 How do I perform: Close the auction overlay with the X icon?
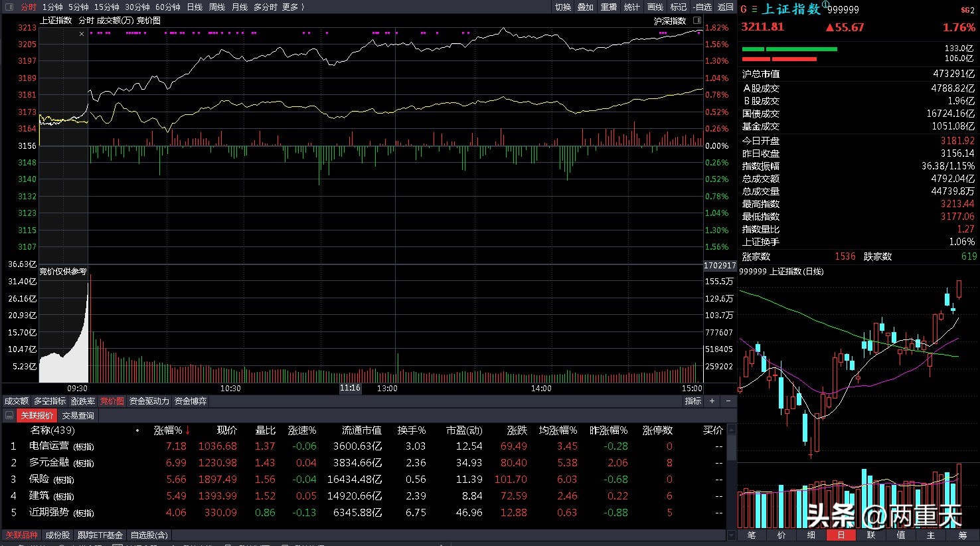pyautogui.click(x=82, y=33)
